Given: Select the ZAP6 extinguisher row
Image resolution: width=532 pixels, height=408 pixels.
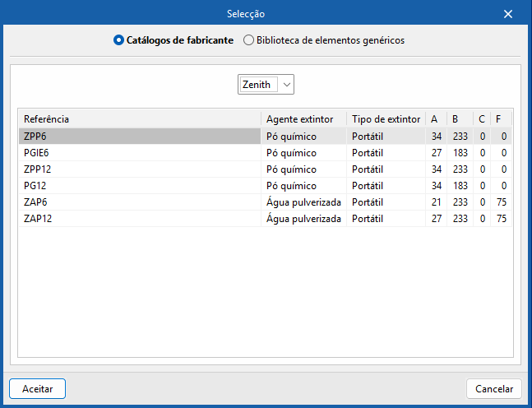Looking at the screenshot, I should tap(140, 202).
